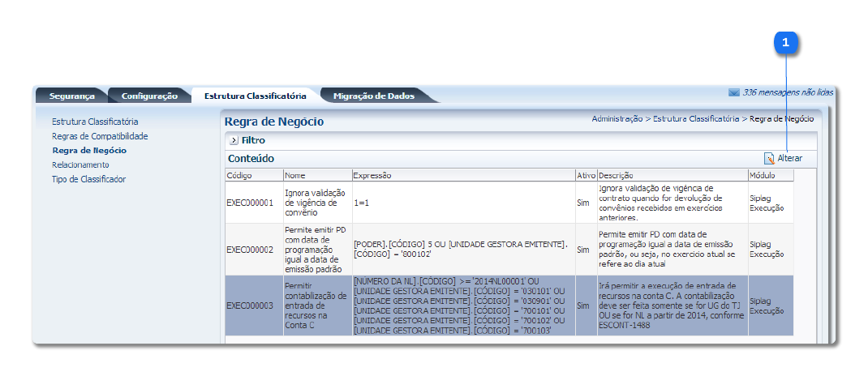The width and height of the screenshot is (868, 376).
Task: Click the envelope icon for unread messages
Action: (734, 92)
